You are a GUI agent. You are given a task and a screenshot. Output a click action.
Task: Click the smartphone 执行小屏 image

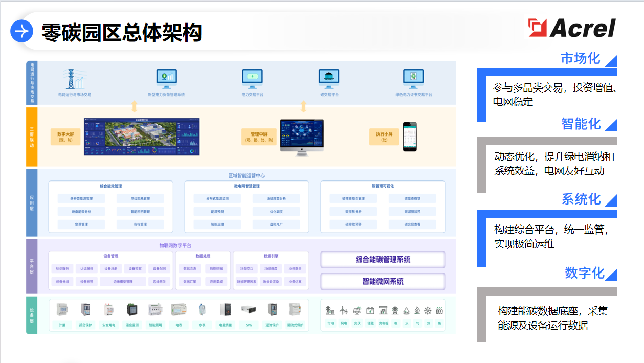pos(409,137)
